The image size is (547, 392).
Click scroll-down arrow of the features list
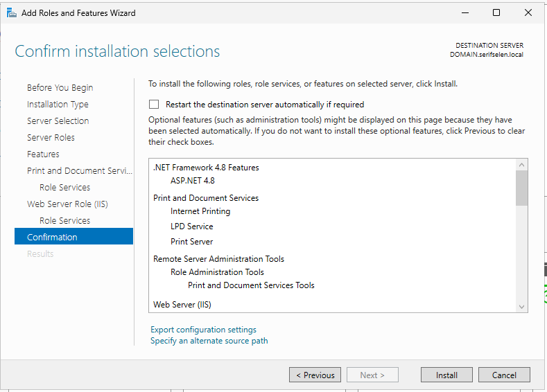coord(522,306)
